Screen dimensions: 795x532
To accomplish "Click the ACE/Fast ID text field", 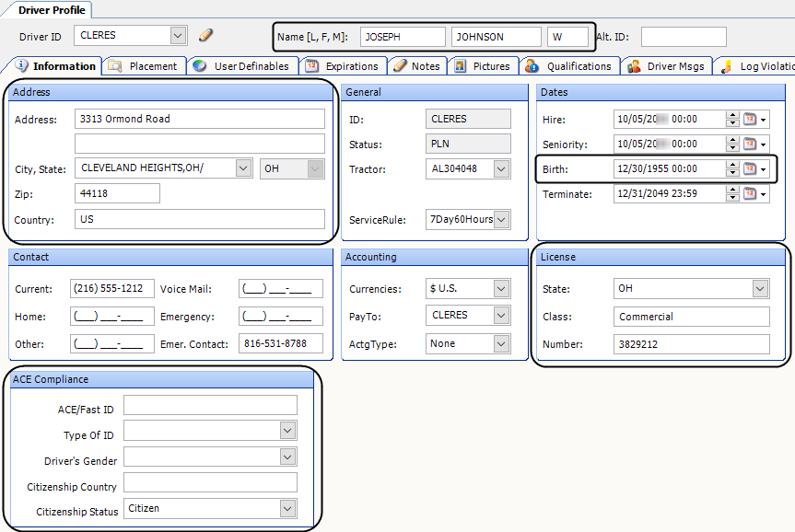I will [x=210, y=406].
